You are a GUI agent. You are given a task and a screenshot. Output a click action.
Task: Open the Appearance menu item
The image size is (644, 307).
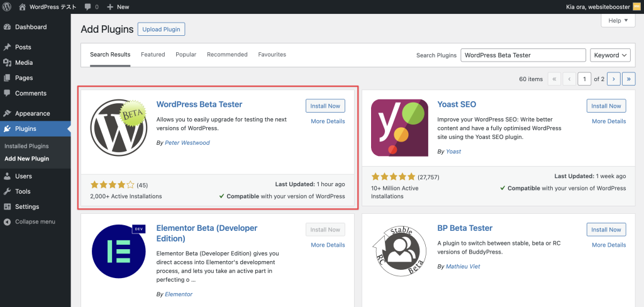coord(35,113)
